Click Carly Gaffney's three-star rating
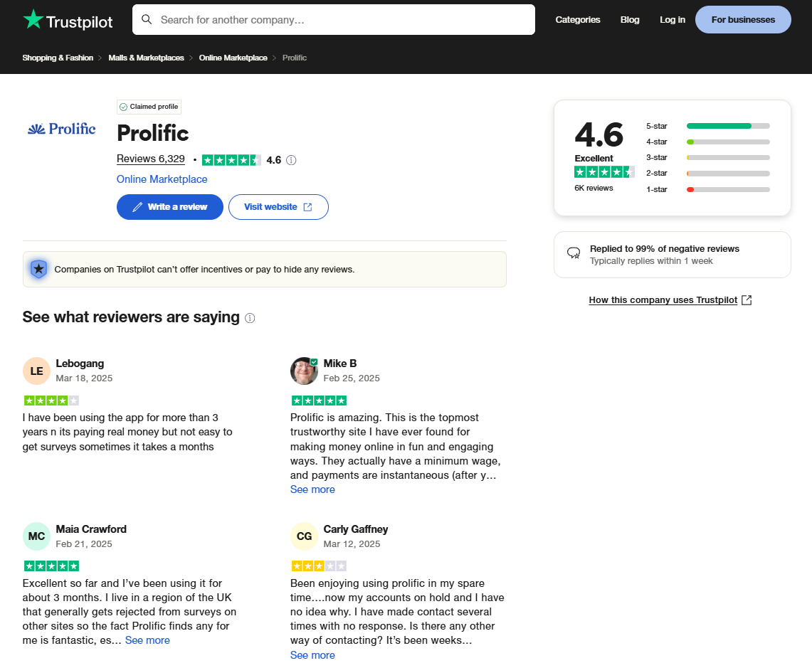812x668 pixels. 319,566
